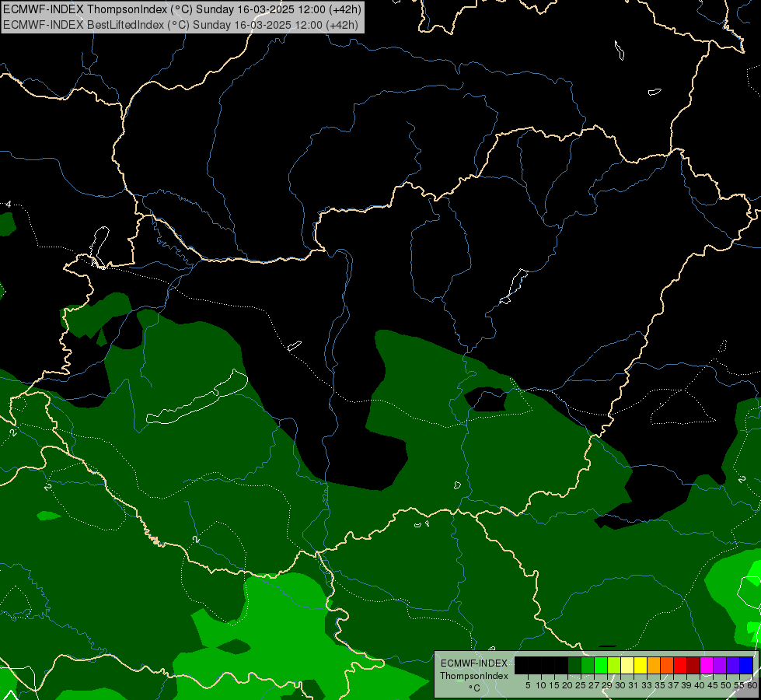Click the '10' legend tick label
Image resolution: width=761 pixels, height=700 pixels.
[x=541, y=685]
